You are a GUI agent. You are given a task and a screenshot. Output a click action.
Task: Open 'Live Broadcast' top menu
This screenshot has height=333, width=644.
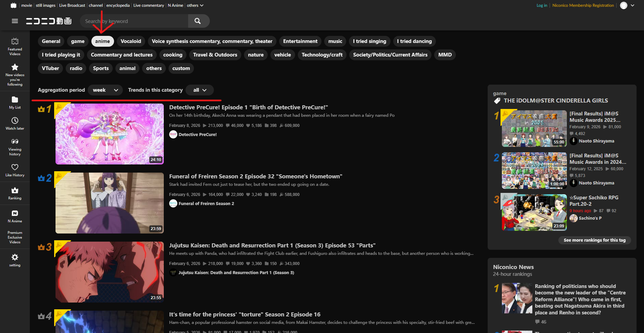tap(72, 5)
